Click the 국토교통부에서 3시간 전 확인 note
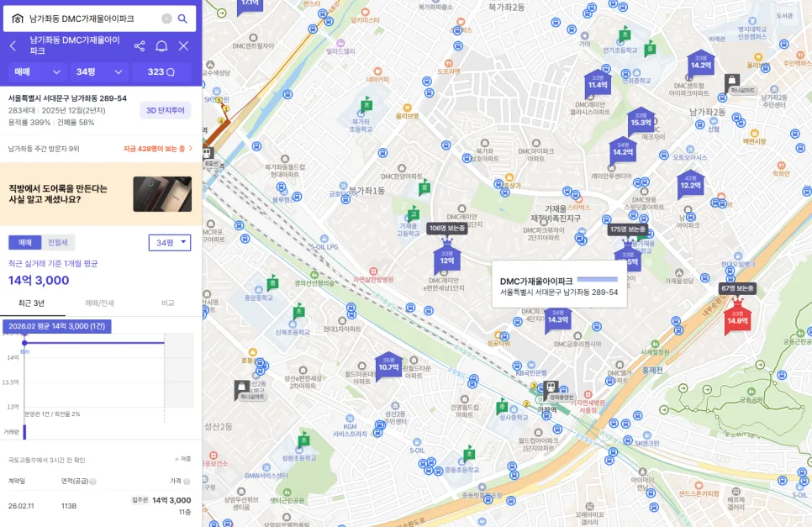 click(46, 460)
